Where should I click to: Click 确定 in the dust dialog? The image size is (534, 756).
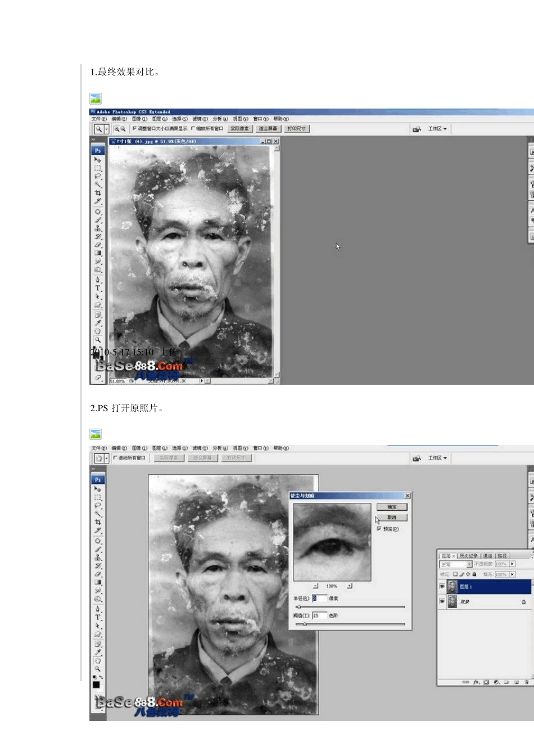click(392, 507)
